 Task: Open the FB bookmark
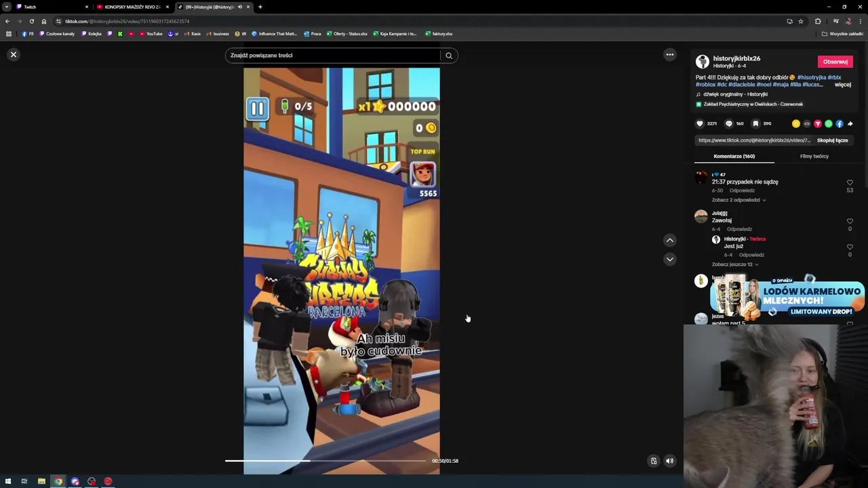coord(28,34)
